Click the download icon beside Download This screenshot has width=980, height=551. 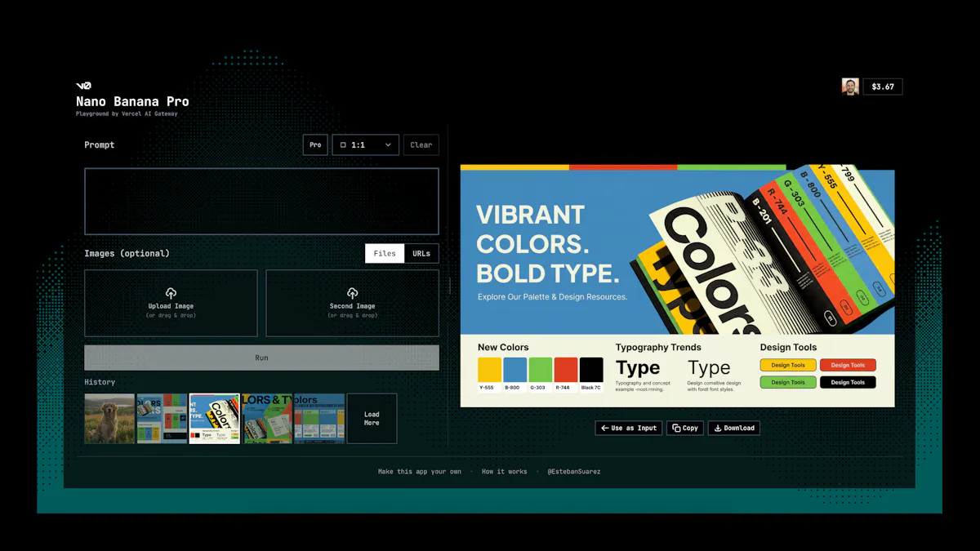pyautogui.click(x=717, y=428)
